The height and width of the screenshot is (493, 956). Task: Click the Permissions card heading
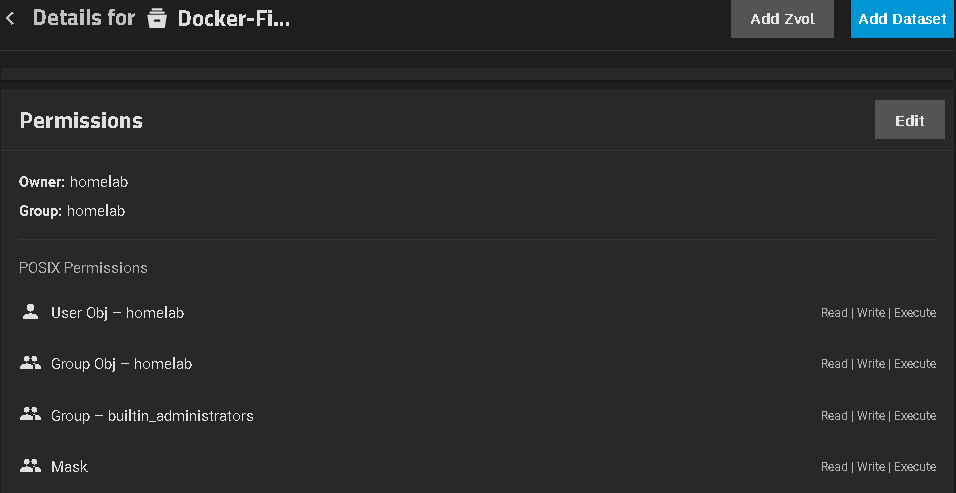click(81, 121)
